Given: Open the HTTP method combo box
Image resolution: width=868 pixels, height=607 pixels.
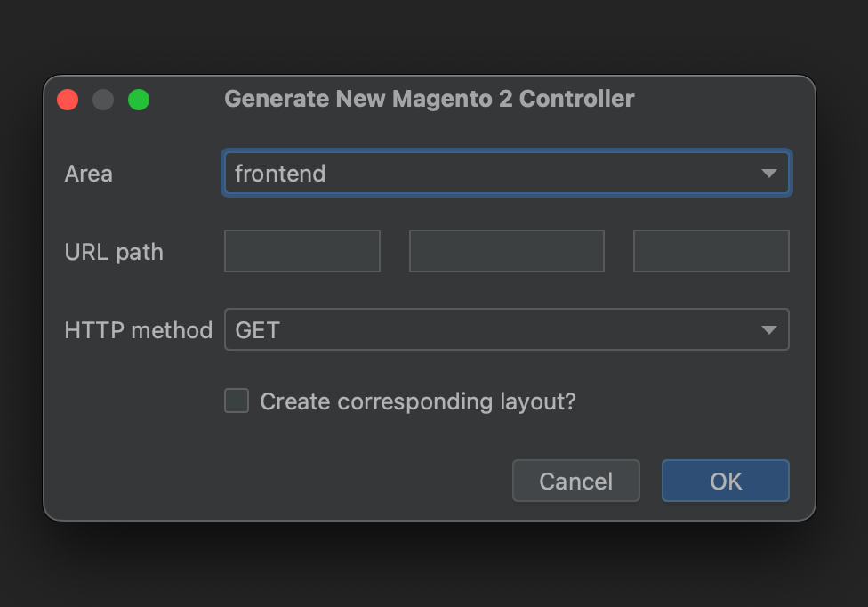Looking at the screenshot, I should (x=507, y=329).
